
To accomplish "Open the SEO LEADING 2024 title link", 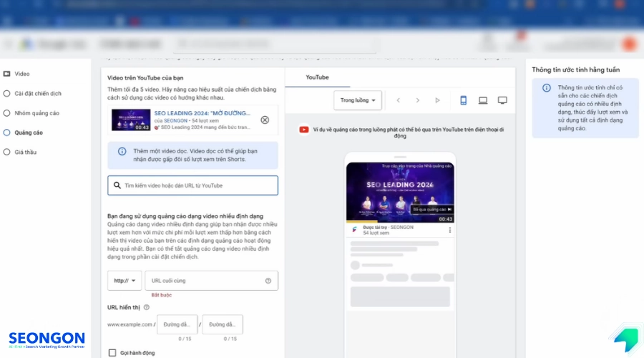I will coord(202,113).
